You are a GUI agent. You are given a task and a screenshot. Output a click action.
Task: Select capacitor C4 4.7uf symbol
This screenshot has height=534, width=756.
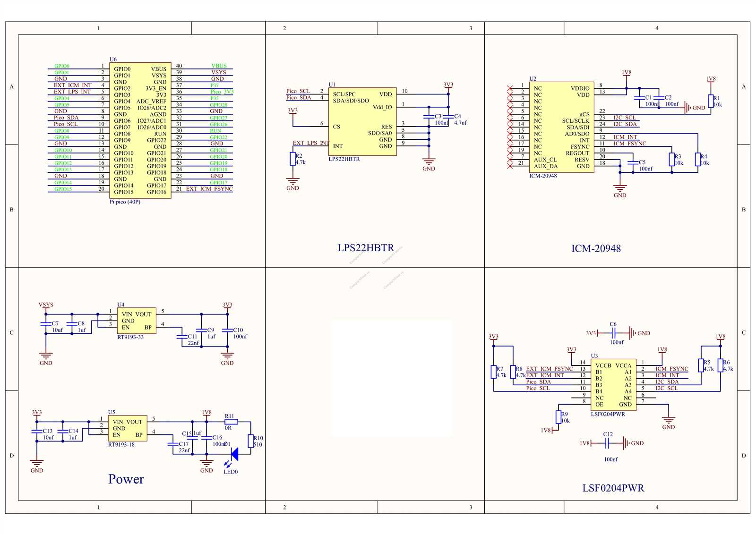pos(448,116)
